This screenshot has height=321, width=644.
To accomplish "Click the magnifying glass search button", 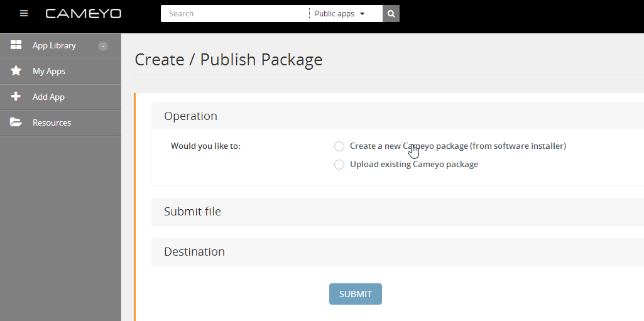I will click(391, 14).
